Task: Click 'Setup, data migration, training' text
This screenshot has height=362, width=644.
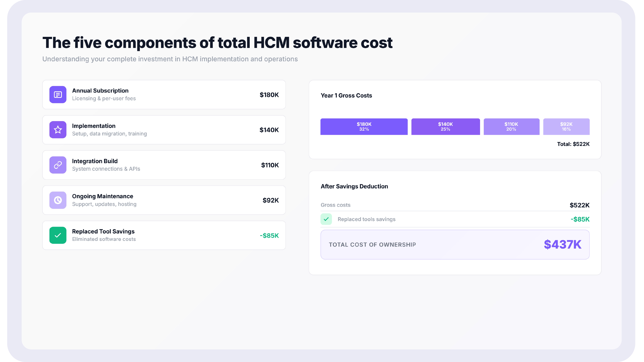Action: click(x=109, y=134)
